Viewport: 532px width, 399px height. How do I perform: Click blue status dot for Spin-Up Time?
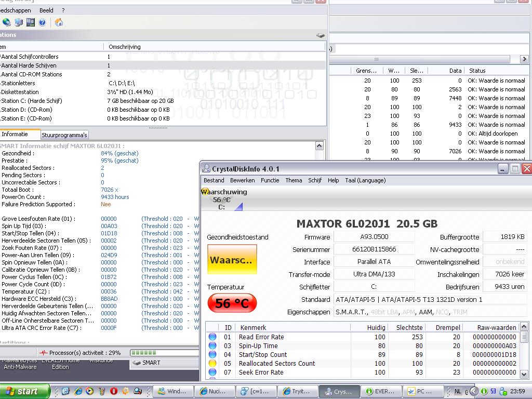click(x=212, y=345)
